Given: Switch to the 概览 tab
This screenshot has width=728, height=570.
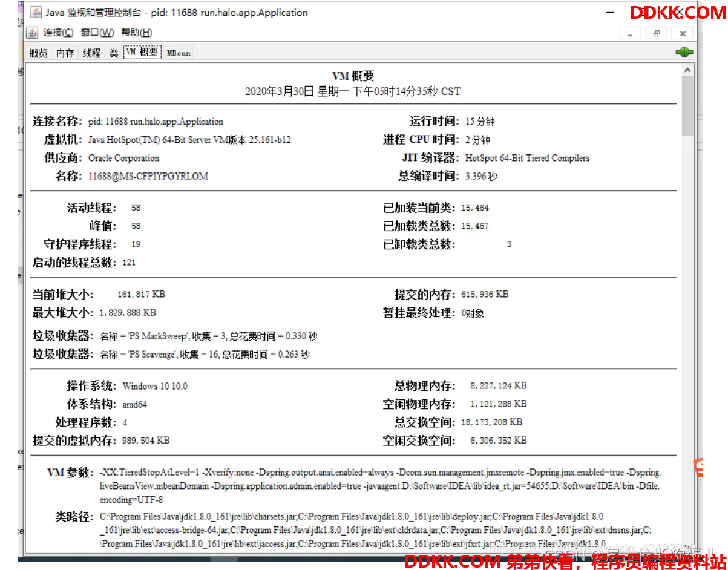Looking at the screenshot, I should point(39,53).
